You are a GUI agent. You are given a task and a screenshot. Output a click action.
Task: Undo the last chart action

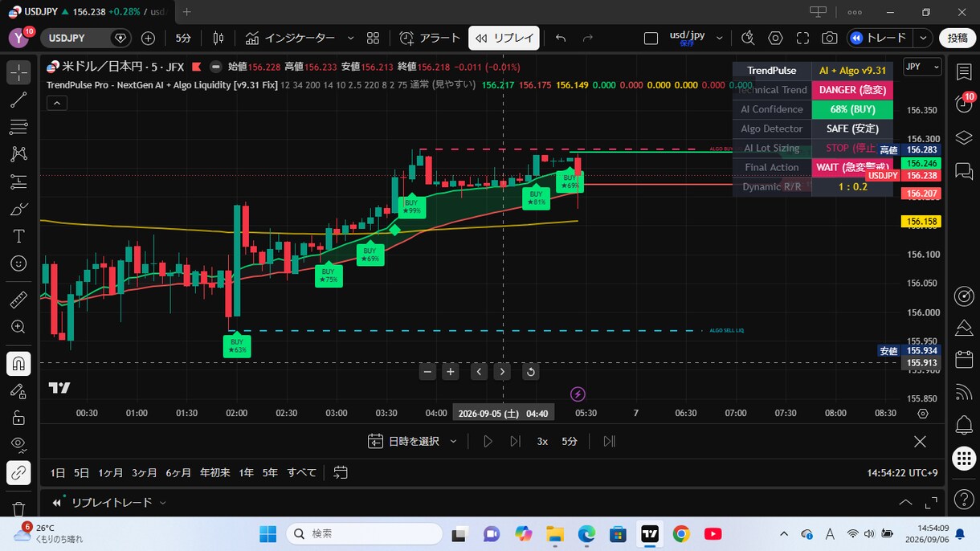pos(561,38)
